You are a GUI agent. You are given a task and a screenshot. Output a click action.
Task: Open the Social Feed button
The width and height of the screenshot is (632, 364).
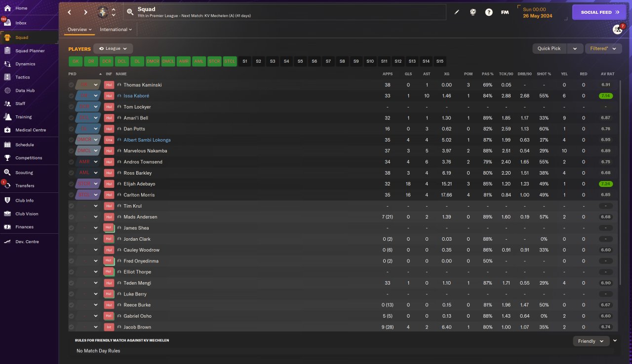[x=599, y=12]
